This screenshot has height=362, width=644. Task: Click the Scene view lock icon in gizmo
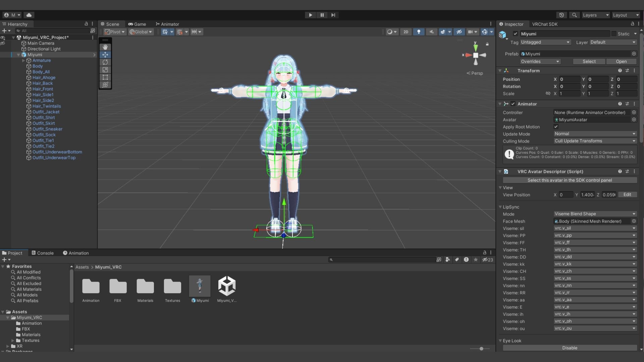(x=487, y=44)
